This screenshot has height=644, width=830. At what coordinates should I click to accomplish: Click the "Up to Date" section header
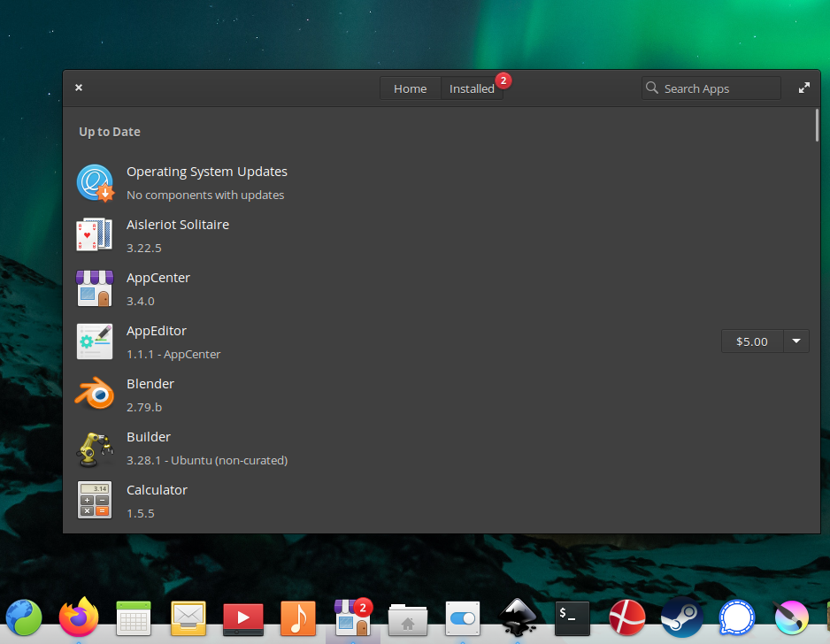tap(110, 132)
